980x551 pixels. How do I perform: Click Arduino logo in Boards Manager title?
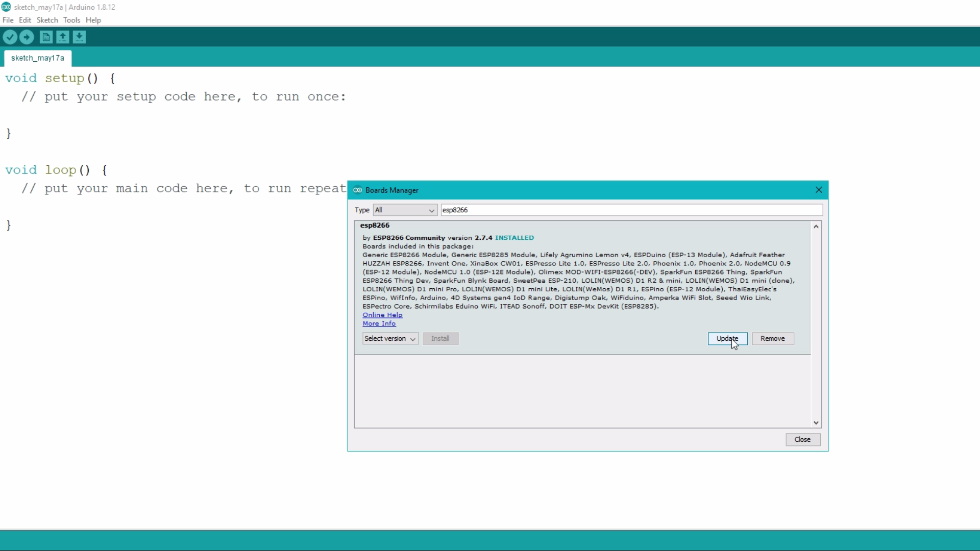[358, 190]
